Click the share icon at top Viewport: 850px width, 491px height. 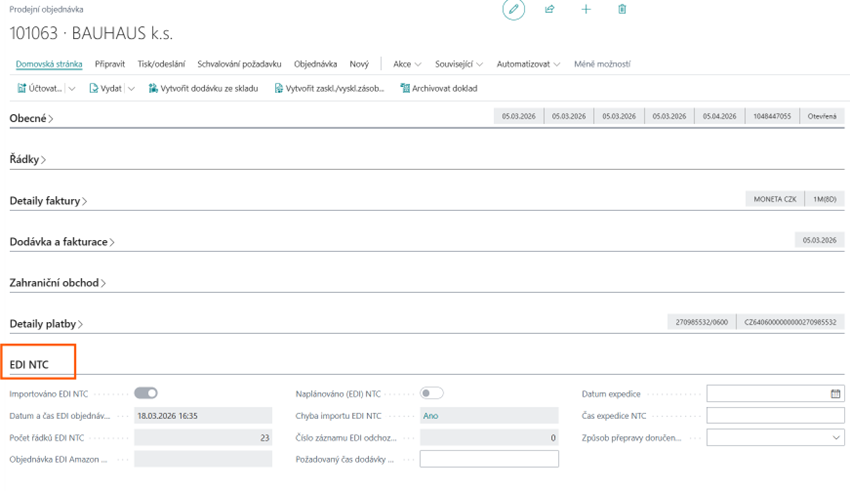pos(550,9)
